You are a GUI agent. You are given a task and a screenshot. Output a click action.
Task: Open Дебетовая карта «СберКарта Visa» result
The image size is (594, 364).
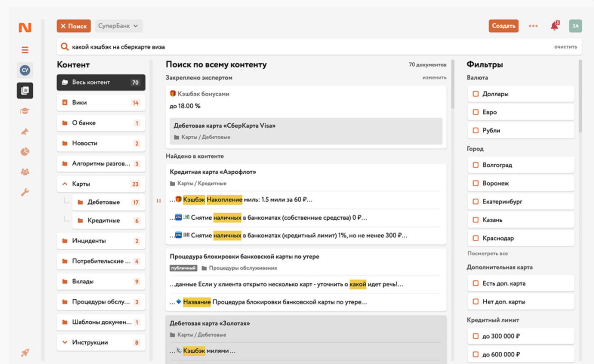click(x=306, y=131)
